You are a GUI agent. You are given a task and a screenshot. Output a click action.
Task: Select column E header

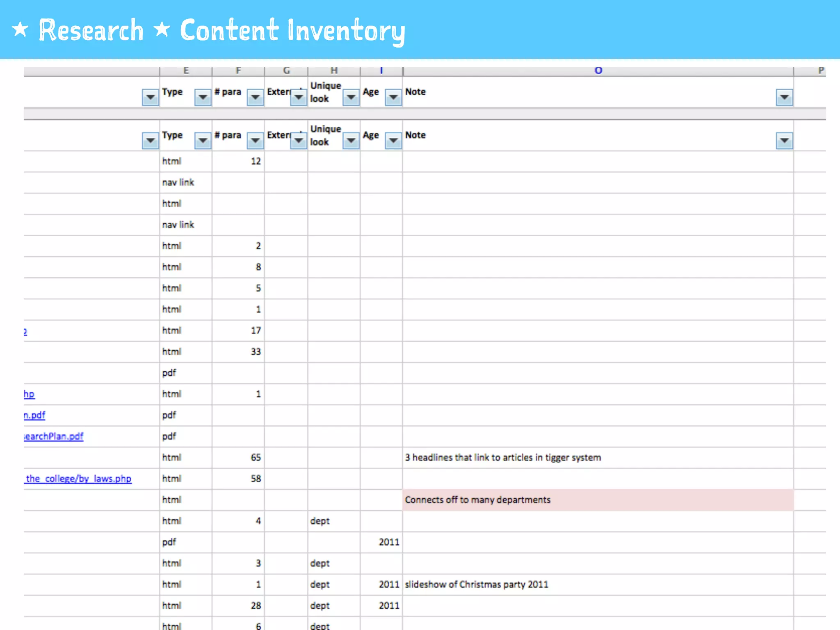click(186, 71)
